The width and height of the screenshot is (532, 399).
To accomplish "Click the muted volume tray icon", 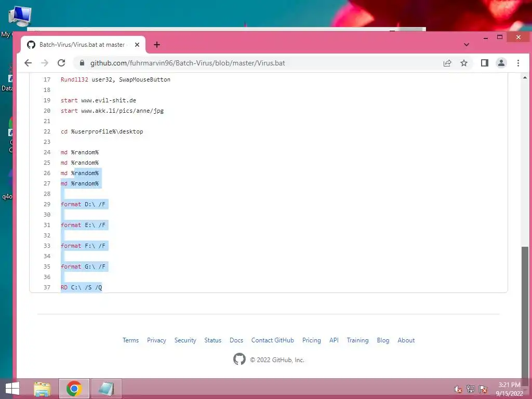I will (458, 389).
